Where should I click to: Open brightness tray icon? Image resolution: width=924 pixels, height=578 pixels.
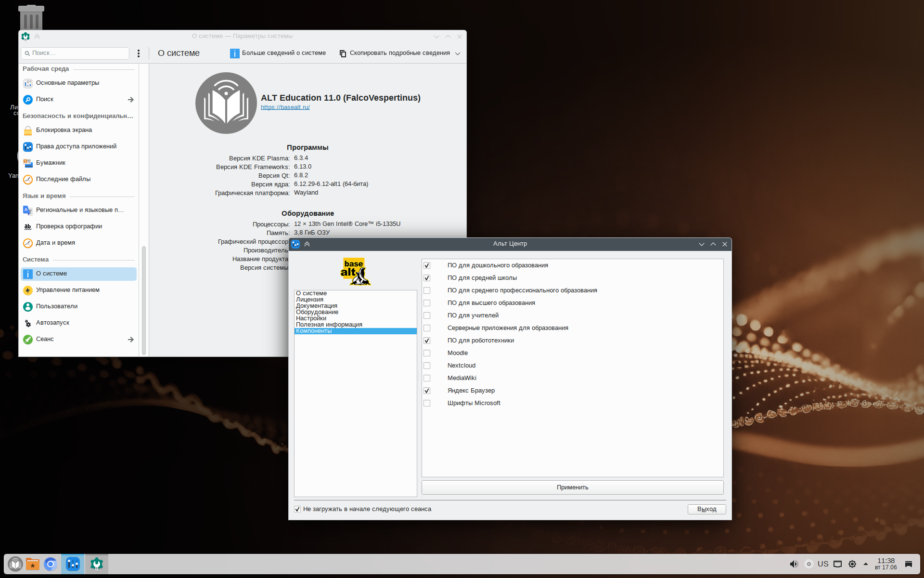click(852, 564)
